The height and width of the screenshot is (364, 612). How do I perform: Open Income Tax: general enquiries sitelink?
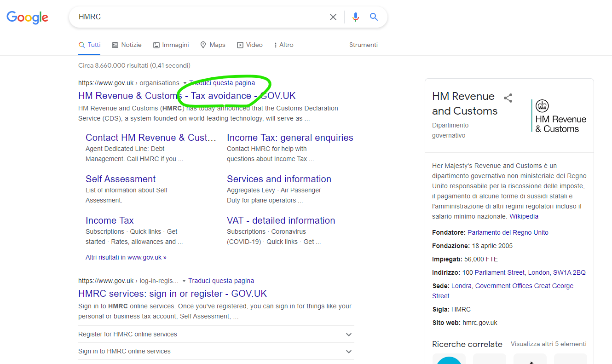pos(290,138)
